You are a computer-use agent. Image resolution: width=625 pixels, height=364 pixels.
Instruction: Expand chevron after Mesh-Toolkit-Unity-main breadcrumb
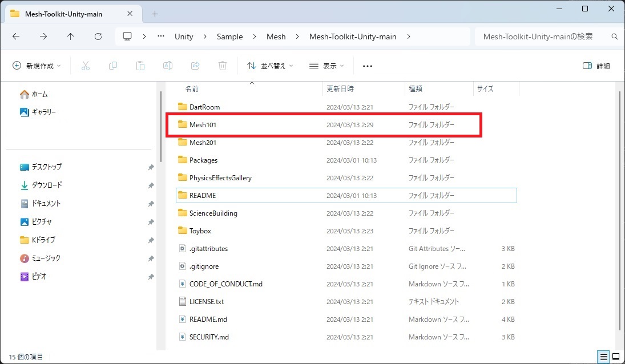coord(409,37)
